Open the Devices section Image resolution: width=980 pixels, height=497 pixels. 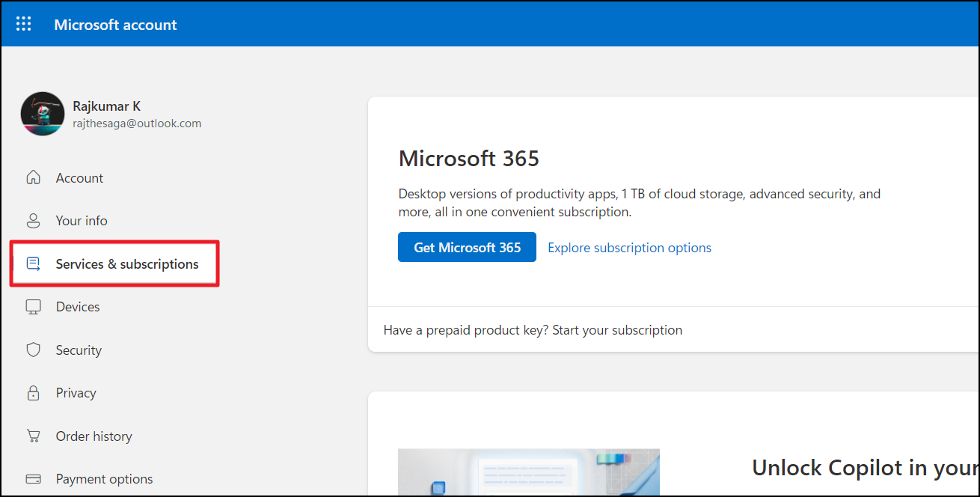(78, 307)
